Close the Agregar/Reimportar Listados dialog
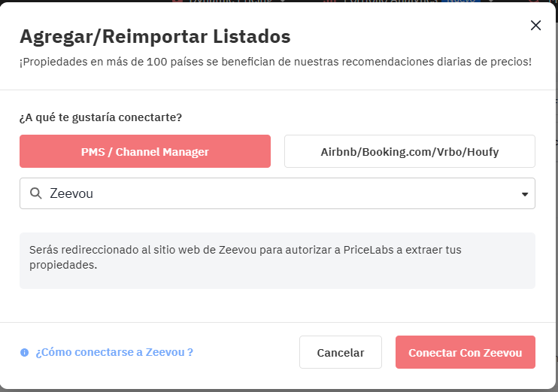Image resolution: width=558 pixels, height=392 pixels. point(535,26)
